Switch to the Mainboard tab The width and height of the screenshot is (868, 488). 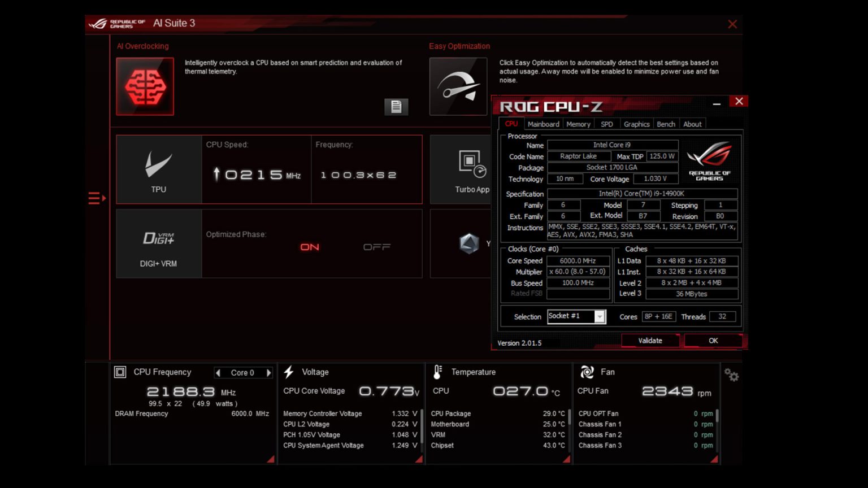pyautogui.click(x=543, y=124)
